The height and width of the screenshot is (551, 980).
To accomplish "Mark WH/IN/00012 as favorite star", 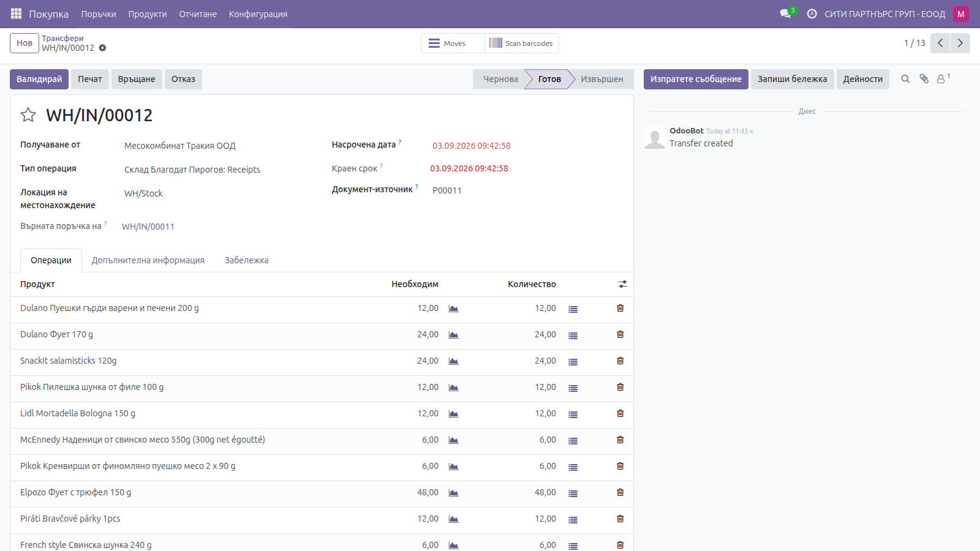I will click(x=28, y=115).
